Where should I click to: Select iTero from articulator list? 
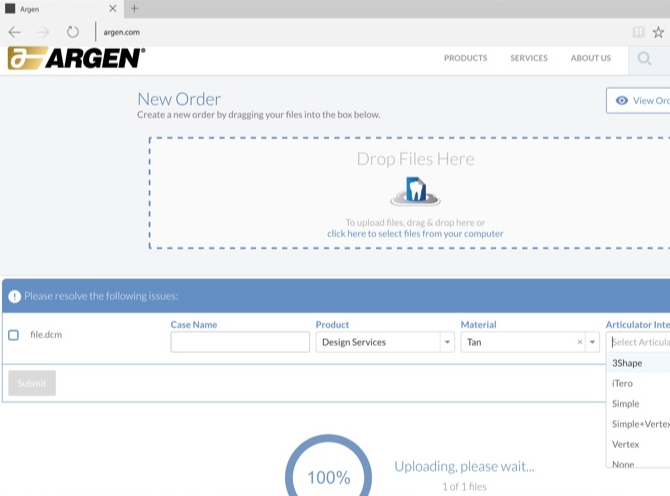click(x=638, y=383)
